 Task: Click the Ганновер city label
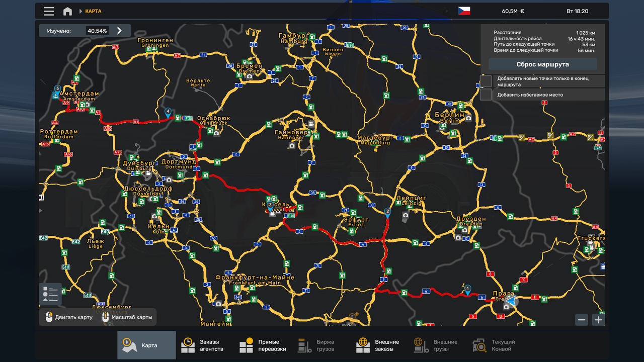coord(291,132)
